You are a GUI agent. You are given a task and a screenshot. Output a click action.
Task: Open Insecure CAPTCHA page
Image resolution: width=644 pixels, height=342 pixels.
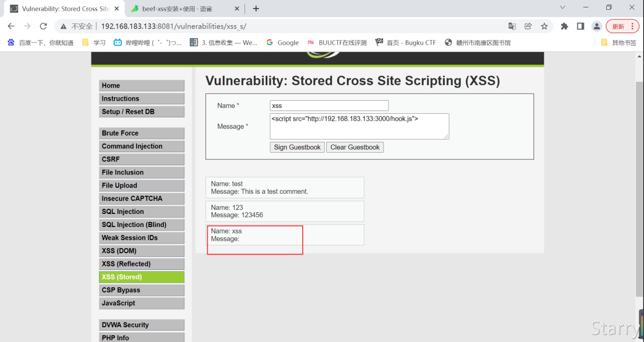click(142, 198)
